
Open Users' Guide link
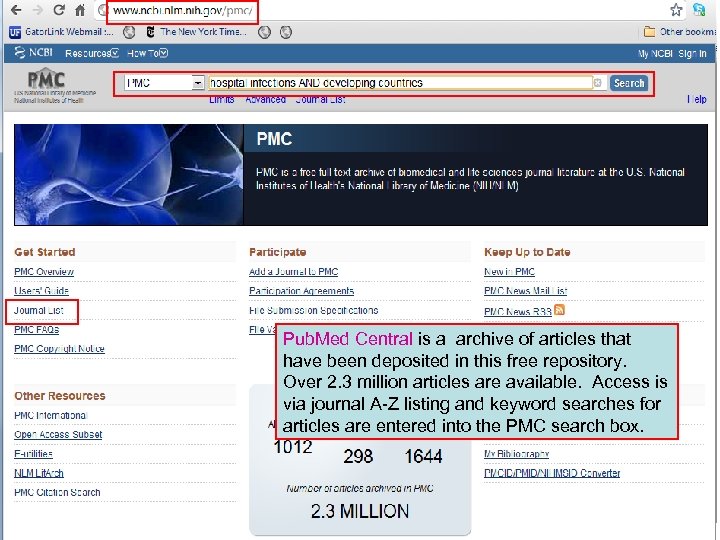[41, 291]
